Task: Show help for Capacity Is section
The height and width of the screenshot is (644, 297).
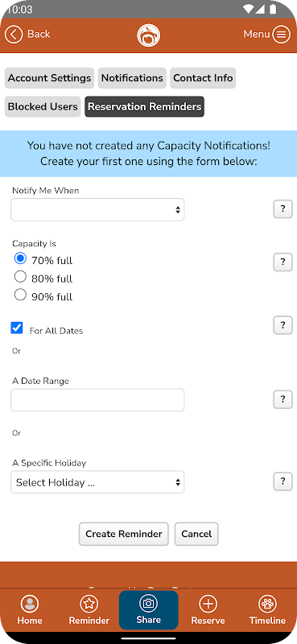Action: [283, 262]
